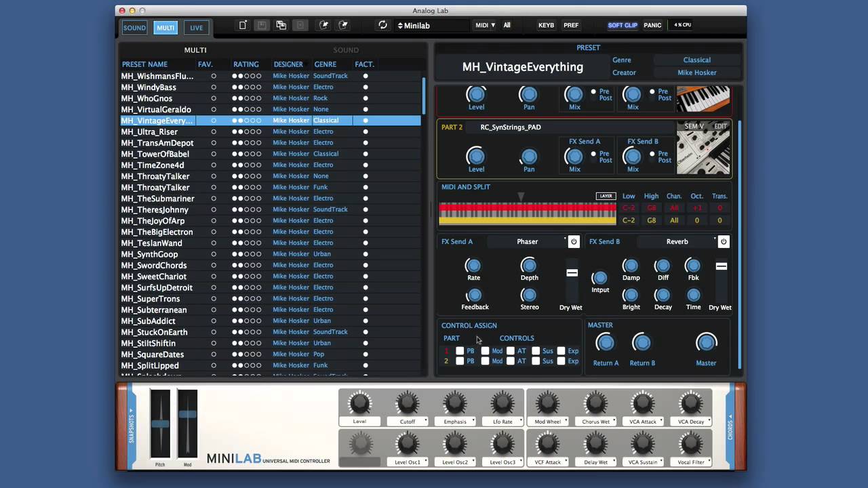Enable AT checkbox for part 1
This screenshot has height=488, width=868.
click(511, 350)
